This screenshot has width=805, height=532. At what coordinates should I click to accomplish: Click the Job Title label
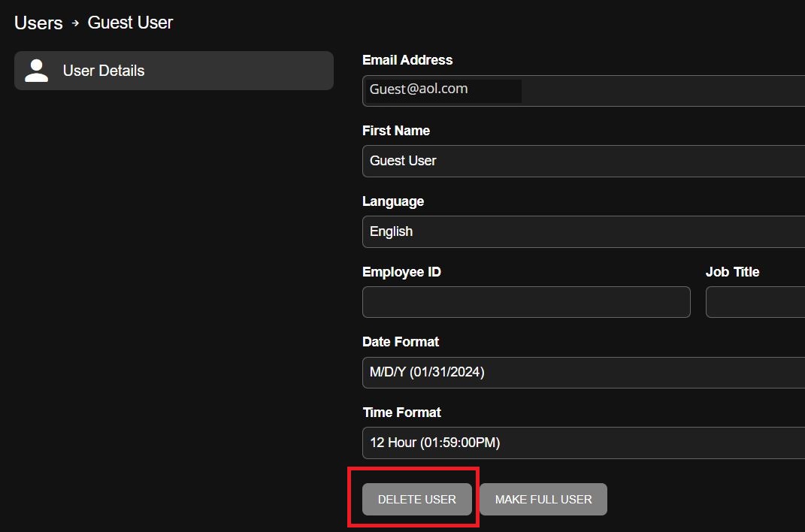733,272
